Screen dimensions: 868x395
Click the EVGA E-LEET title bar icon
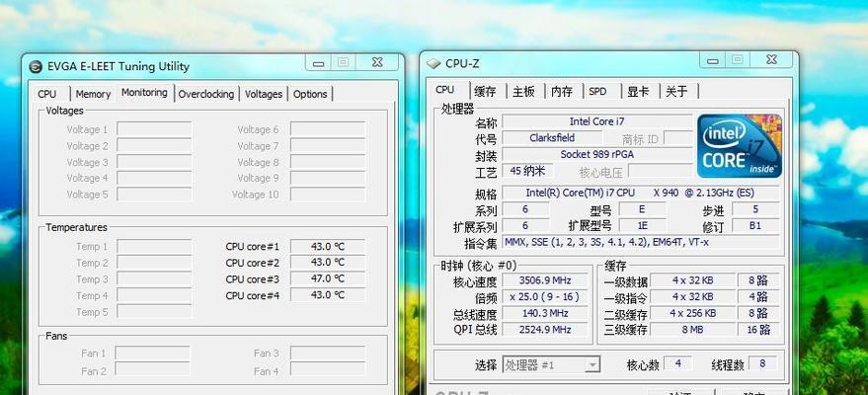36,67
